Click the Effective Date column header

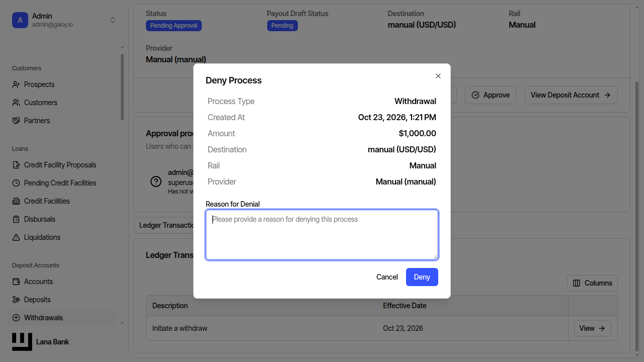(x=405, y=306)
